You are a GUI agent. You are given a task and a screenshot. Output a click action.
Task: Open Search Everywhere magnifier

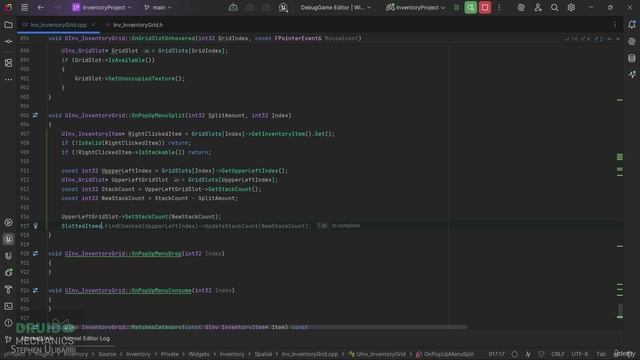click(554, 7)
